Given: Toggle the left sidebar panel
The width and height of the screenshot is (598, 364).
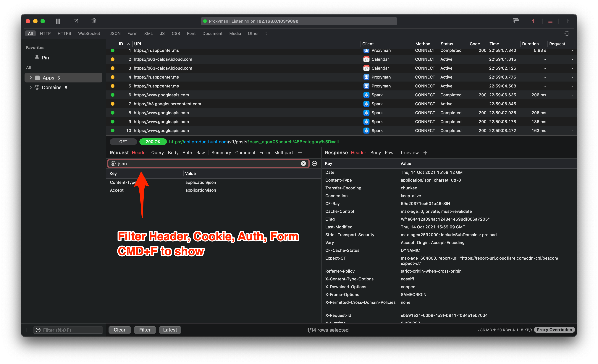Looking at the screenshot, I should (x=534, y=21).
